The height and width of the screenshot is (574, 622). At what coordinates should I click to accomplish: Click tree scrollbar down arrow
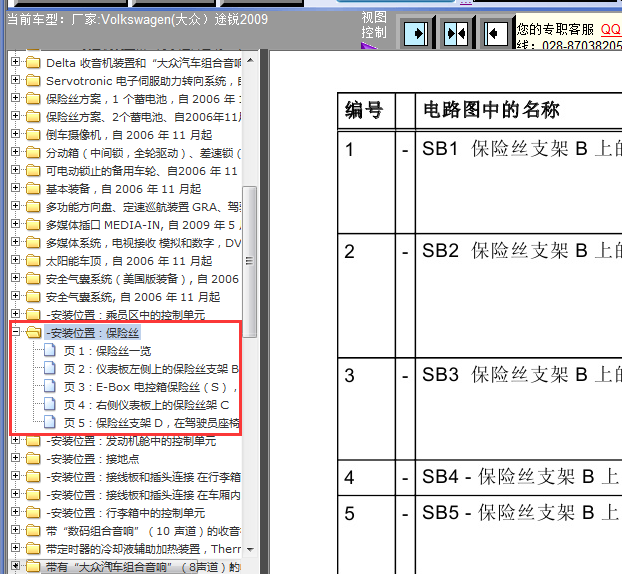pyautogui.click(x=250, y=550)
